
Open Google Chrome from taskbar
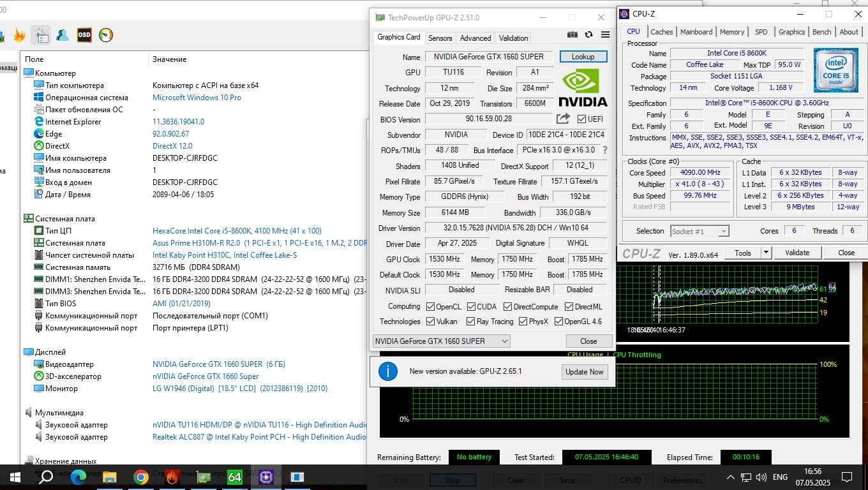pos(141,477)
